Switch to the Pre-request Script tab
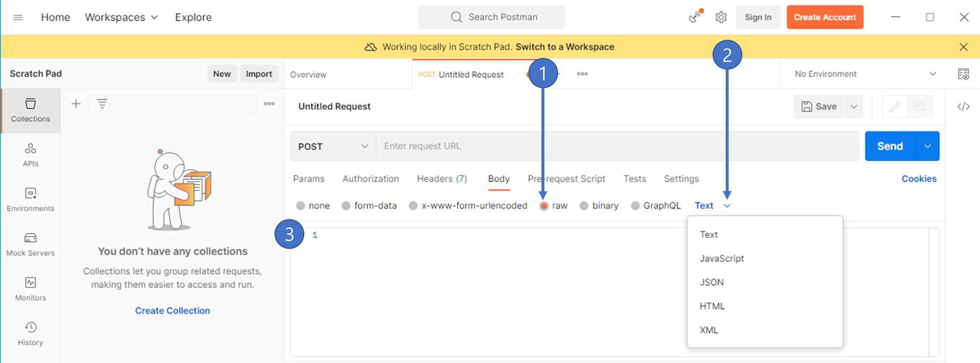Screen dimensions: 980x363 point(566,179)
